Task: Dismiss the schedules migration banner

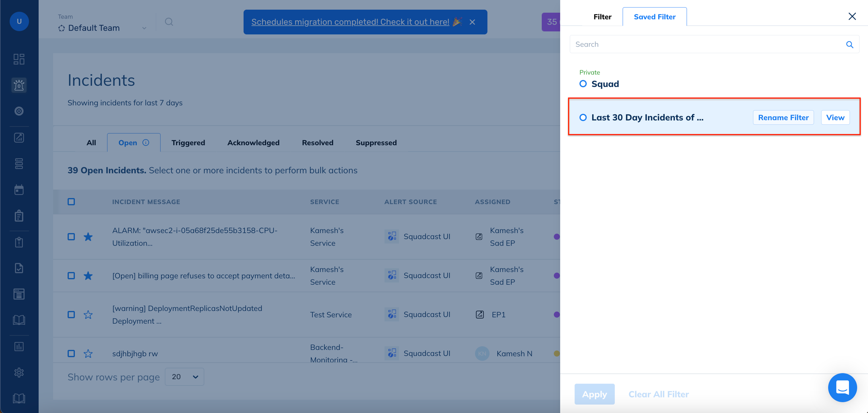Action: [472, 22]
